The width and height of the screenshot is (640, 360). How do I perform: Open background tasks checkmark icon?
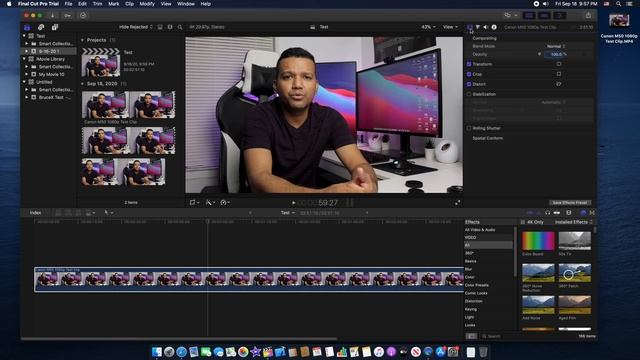pyautogui.click(x=83, y=16)
